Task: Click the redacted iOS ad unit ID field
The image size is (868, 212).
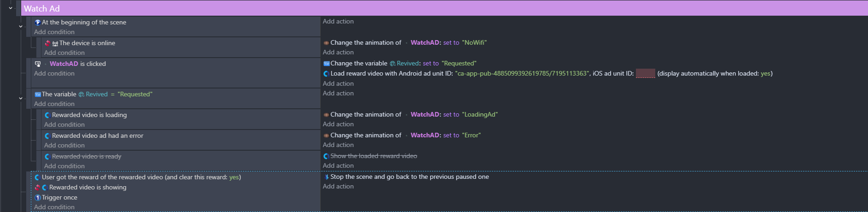Action: tap(645, 73)
